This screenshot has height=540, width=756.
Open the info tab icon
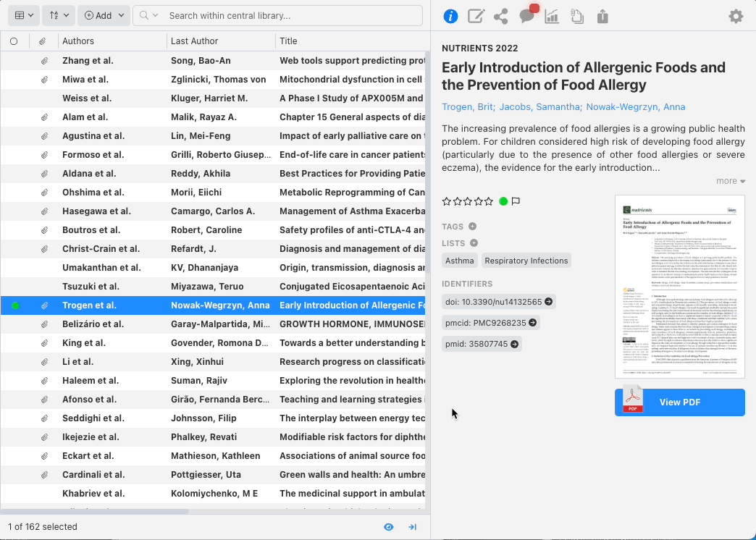coord(450,16)
